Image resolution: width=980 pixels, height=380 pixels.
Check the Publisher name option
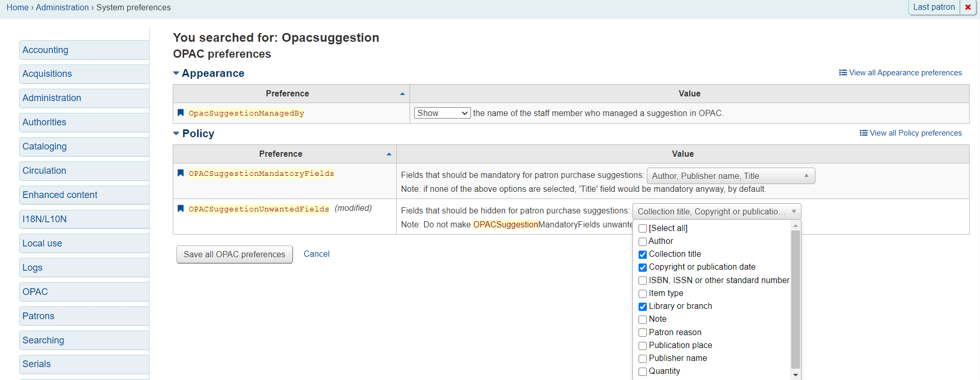[x=643, y=358]
